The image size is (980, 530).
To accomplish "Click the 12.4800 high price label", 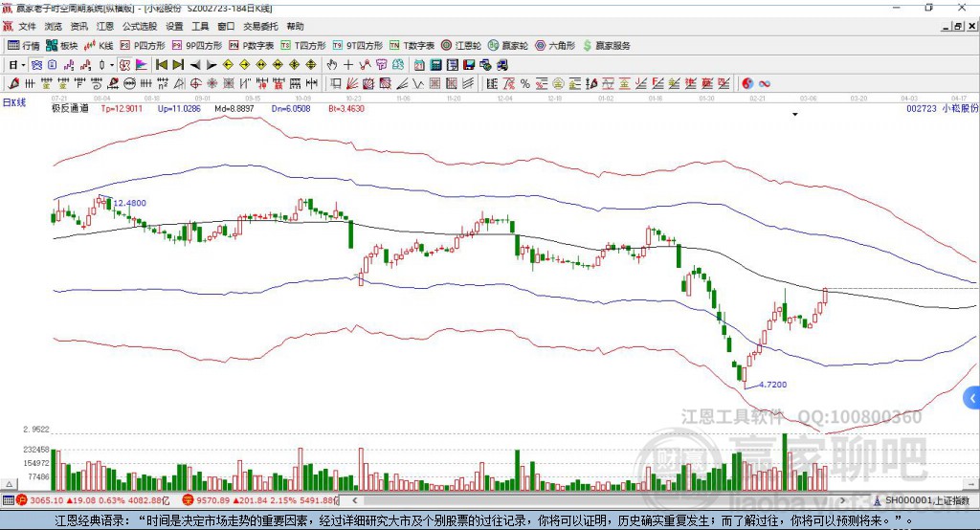I will 130,203.
